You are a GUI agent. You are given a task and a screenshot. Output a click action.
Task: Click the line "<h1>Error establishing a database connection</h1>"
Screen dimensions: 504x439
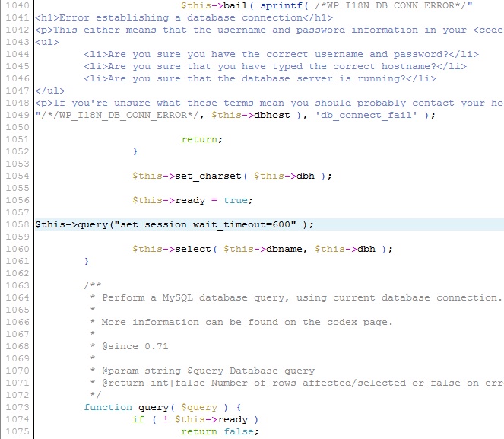(x=184, y=17)
